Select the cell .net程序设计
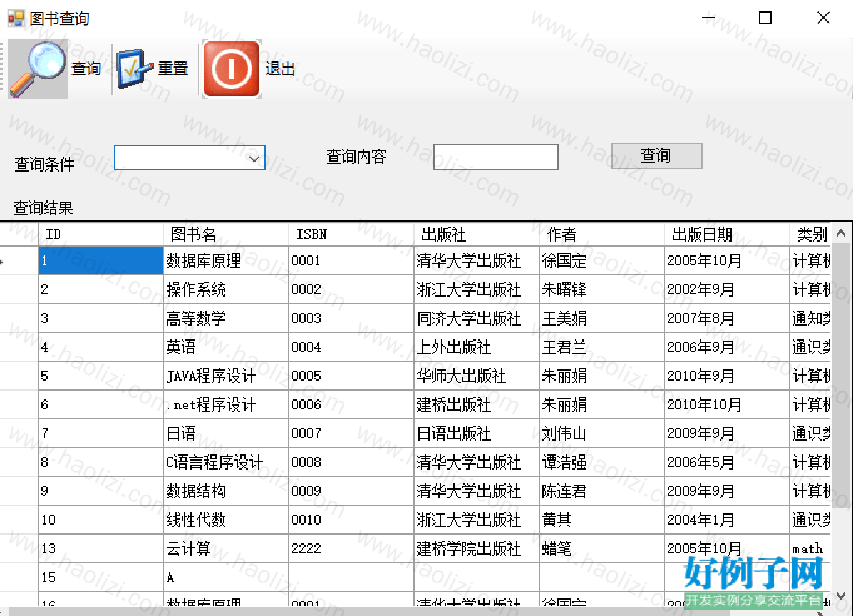 [x=226, y=404]
